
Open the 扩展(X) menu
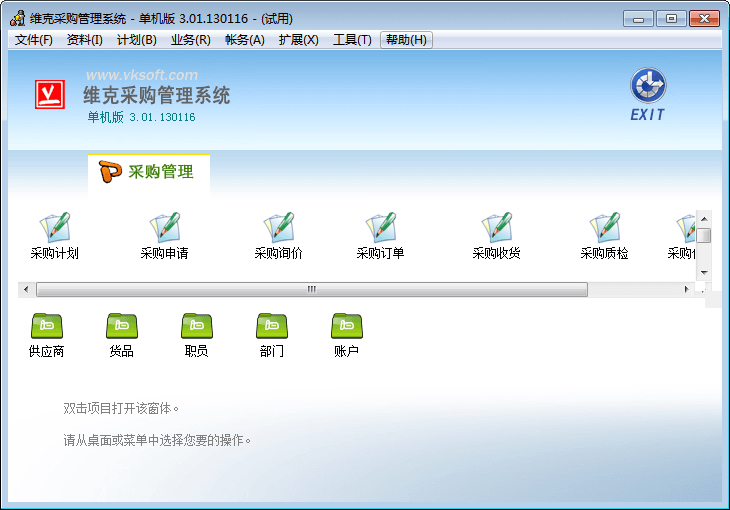click(x=299, y=40)
